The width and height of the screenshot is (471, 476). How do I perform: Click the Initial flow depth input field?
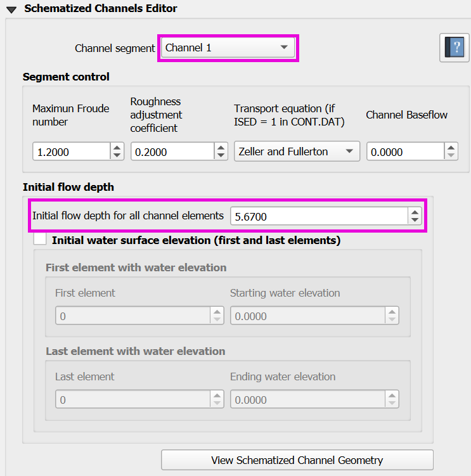coord(318,217)
